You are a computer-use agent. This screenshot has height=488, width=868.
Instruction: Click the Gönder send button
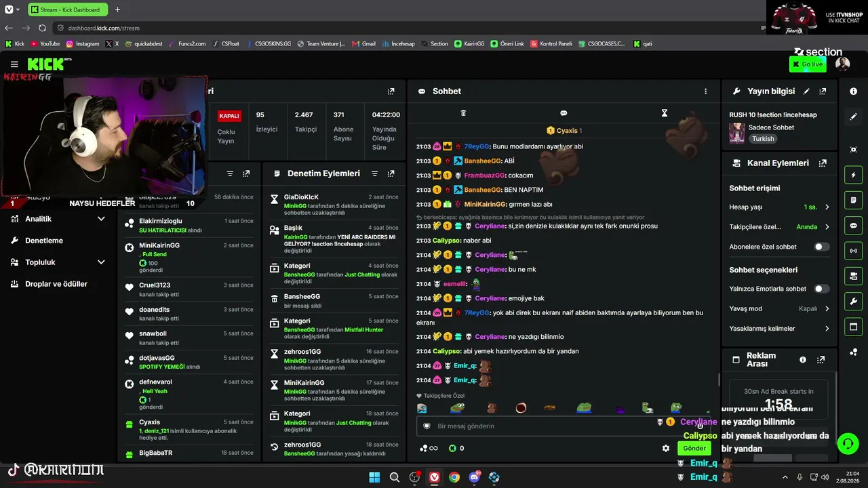pyautogui.click(x=694, y=448)
